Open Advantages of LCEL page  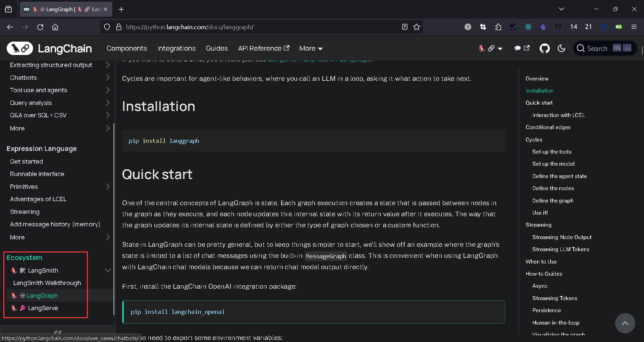click(38, 199)
